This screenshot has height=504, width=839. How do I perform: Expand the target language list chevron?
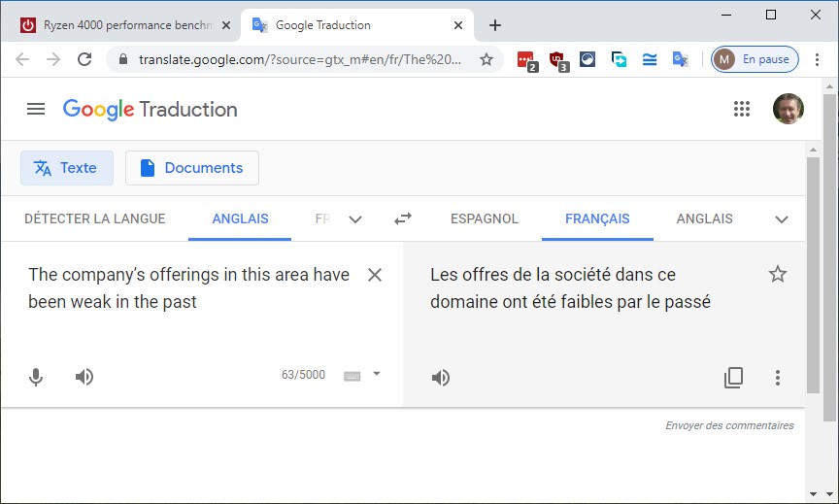point(781,219)
